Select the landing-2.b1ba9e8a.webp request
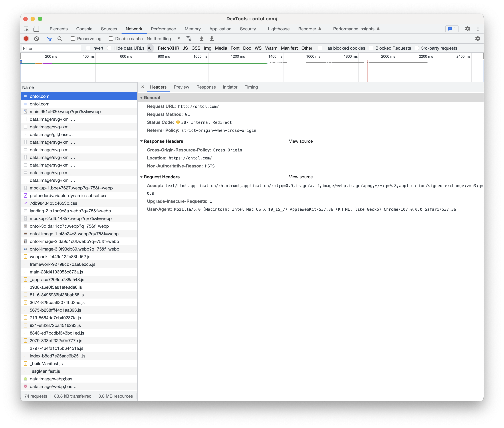504x428 pixels. pyautogui.click(x=79, y=211)
